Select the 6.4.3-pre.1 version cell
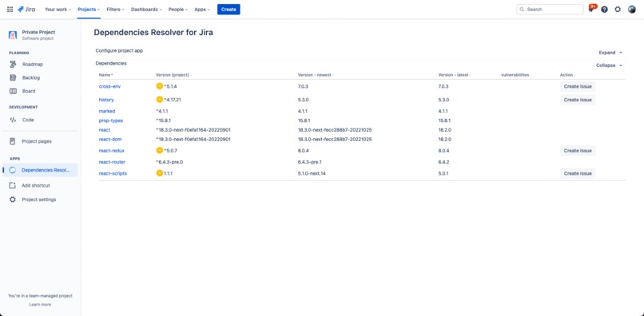 310,162
